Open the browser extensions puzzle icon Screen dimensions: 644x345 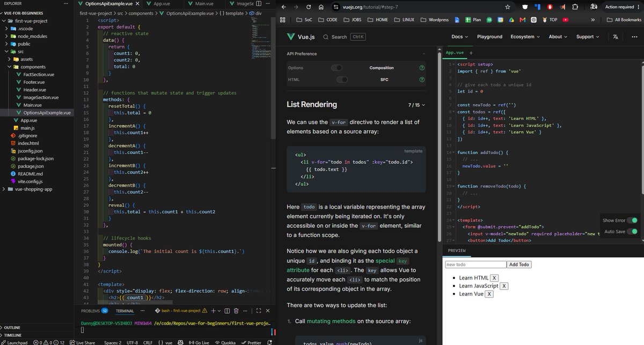[575, 7]
